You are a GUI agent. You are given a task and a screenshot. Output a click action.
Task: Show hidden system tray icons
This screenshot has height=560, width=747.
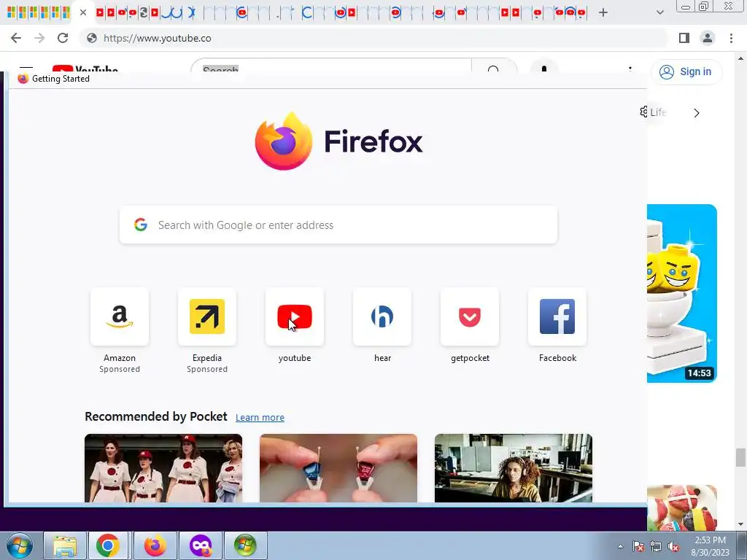click(620, 546)
